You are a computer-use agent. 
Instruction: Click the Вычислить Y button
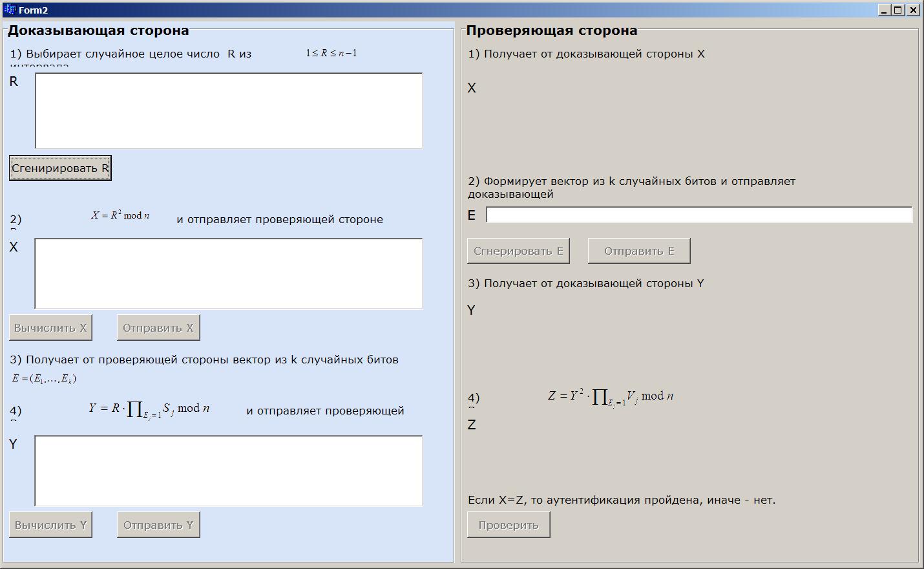pyautogui.click(x=50, y=525)
